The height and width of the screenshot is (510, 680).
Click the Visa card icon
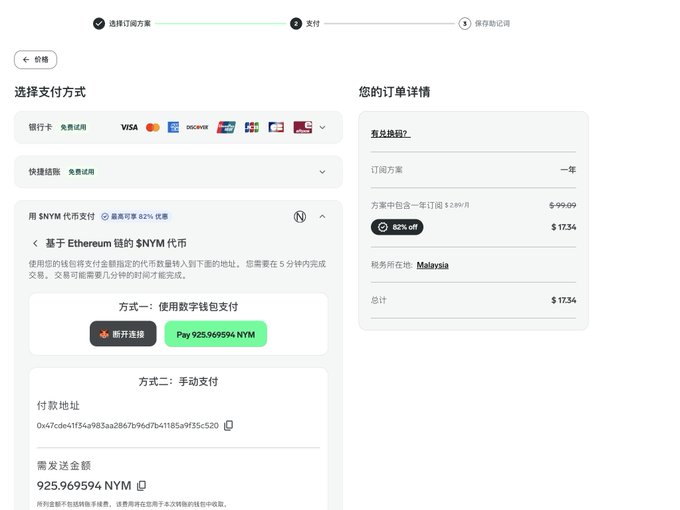129,128
